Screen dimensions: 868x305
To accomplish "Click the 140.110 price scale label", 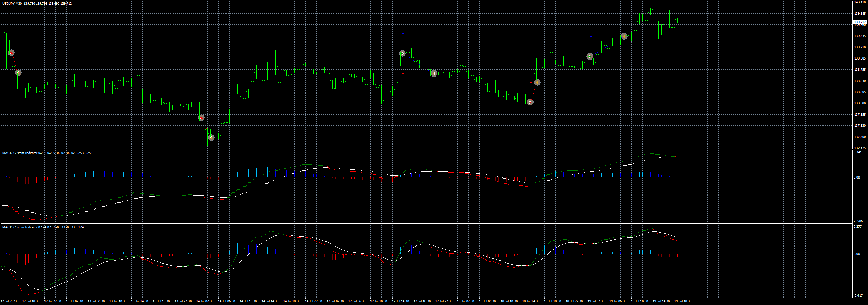I will tap(860, 2).
